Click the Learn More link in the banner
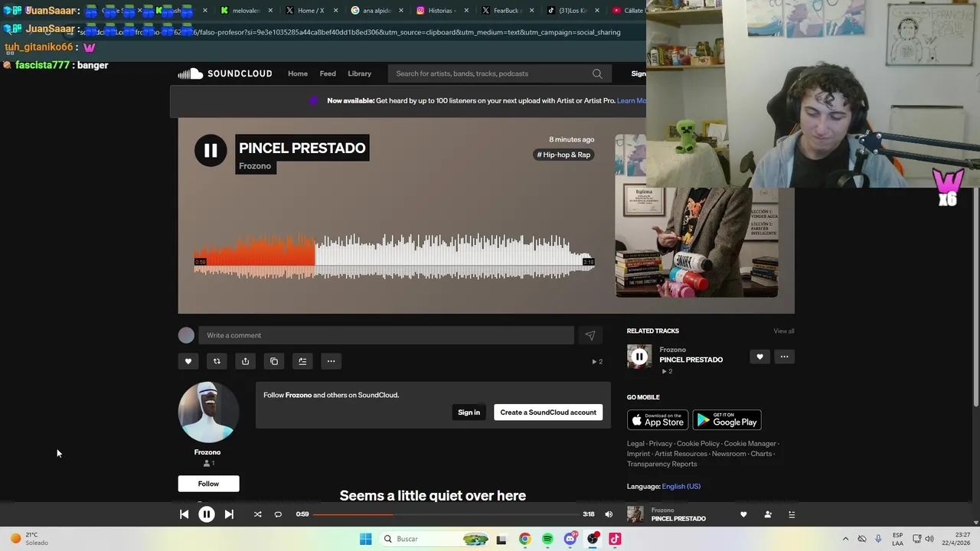 click(631, 100)
